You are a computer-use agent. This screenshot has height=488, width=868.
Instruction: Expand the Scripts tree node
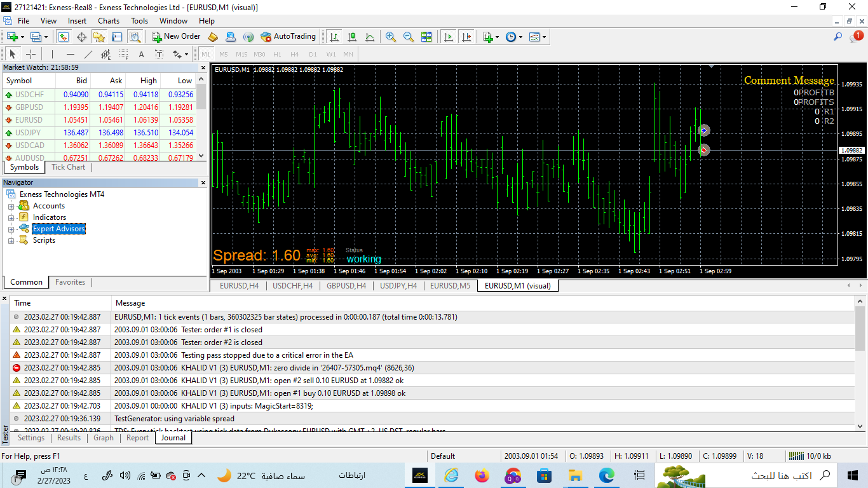click(x=11, y=240)
